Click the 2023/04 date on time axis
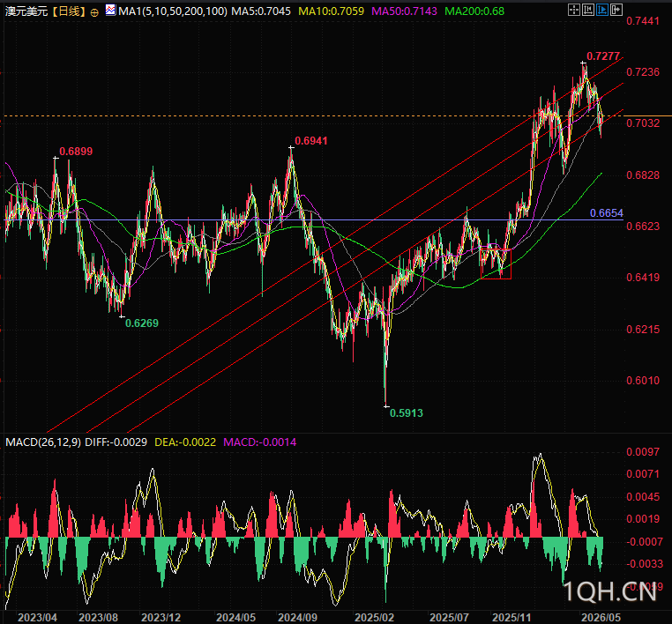The width and height of the screenshot is (672, 624). click(37, 618)
